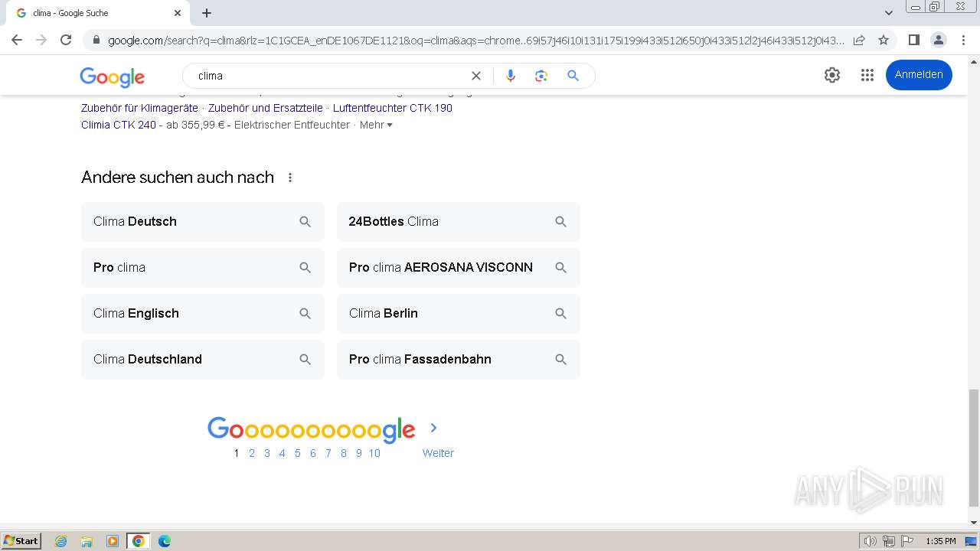Submit search with blue magnifier
Viewport: 980px width, 551px height.
pyautogui.click(x=573, y=76)
